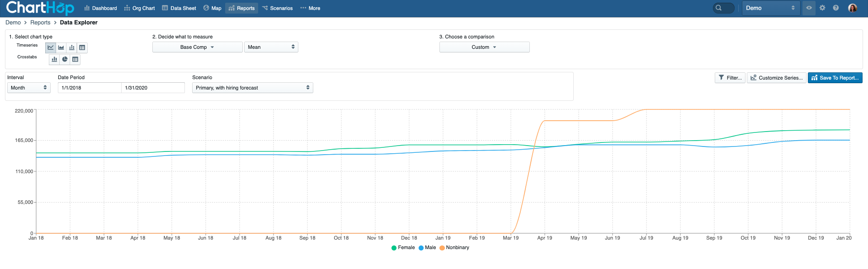
Task: Toggle the eye visibility button in header
Action: [809, 8]
